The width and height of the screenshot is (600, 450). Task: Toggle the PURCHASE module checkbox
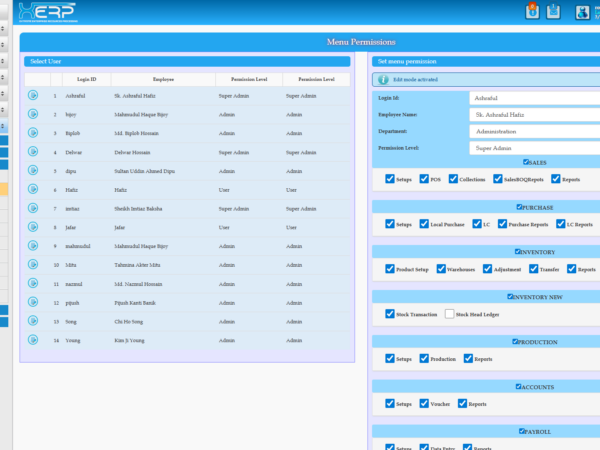pos(519,207)
